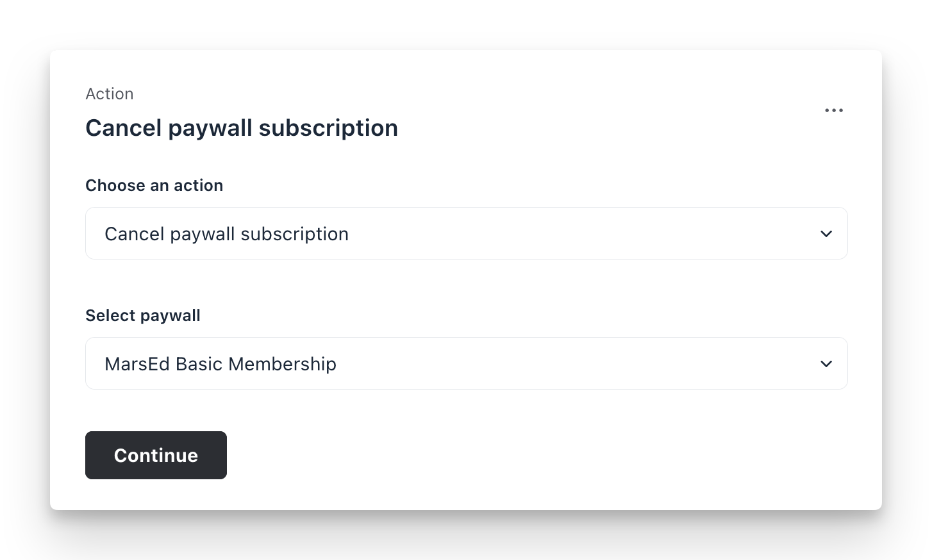Click the Select paywall label
Viewport: 932px width, 560px height.
pyautogui.click(x=142, y=315)
